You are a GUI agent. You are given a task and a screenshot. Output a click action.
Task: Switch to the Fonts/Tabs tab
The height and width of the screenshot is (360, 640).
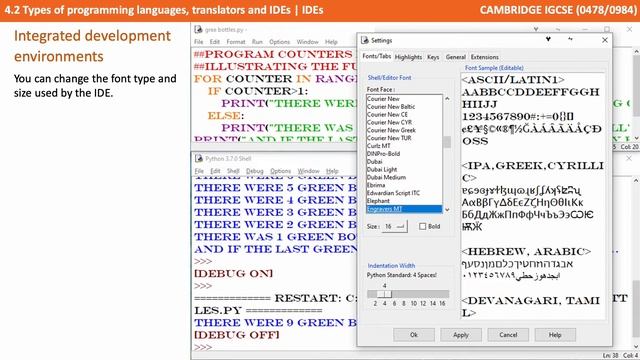coord(376,56)
